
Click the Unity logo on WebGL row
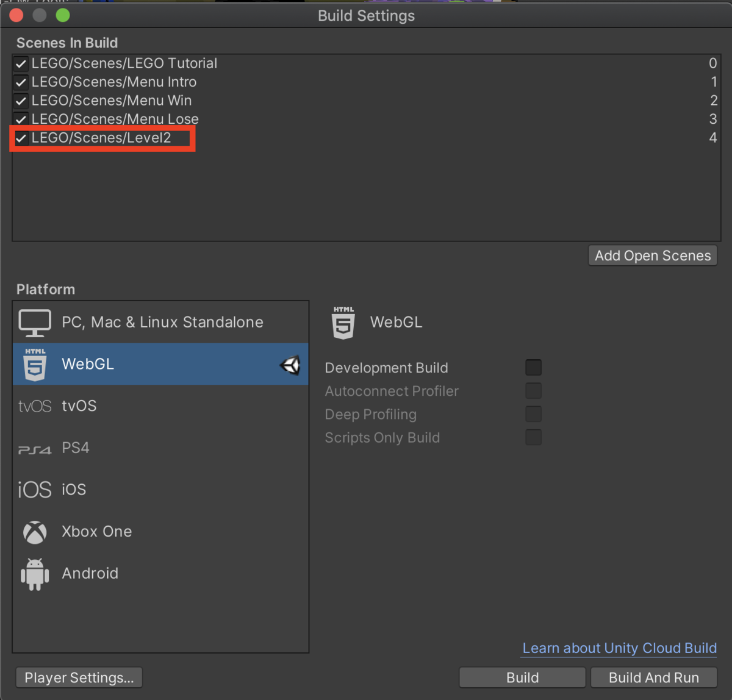click(x=290, y=365)
